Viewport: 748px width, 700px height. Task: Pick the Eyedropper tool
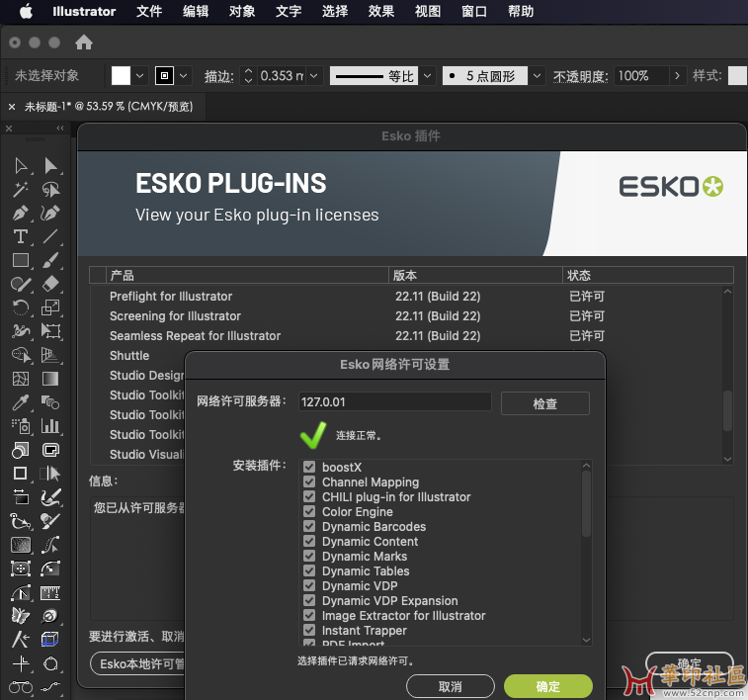point(21,402)
